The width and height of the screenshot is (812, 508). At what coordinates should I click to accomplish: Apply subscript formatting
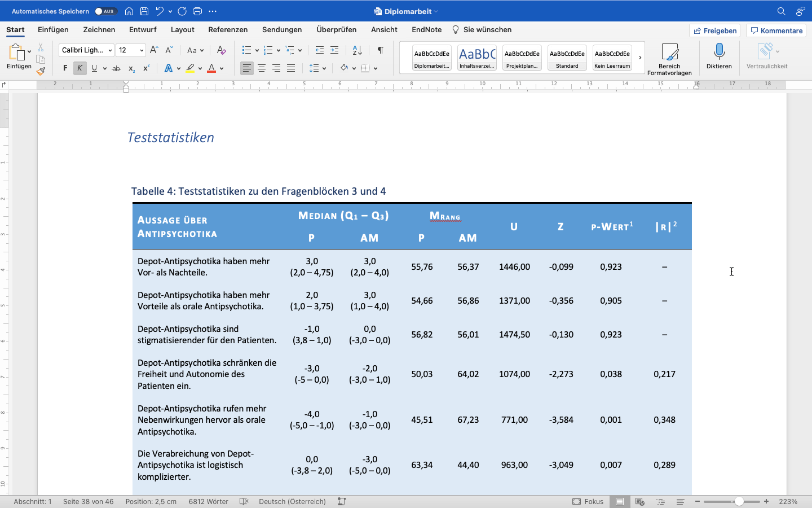coord(131,68)
